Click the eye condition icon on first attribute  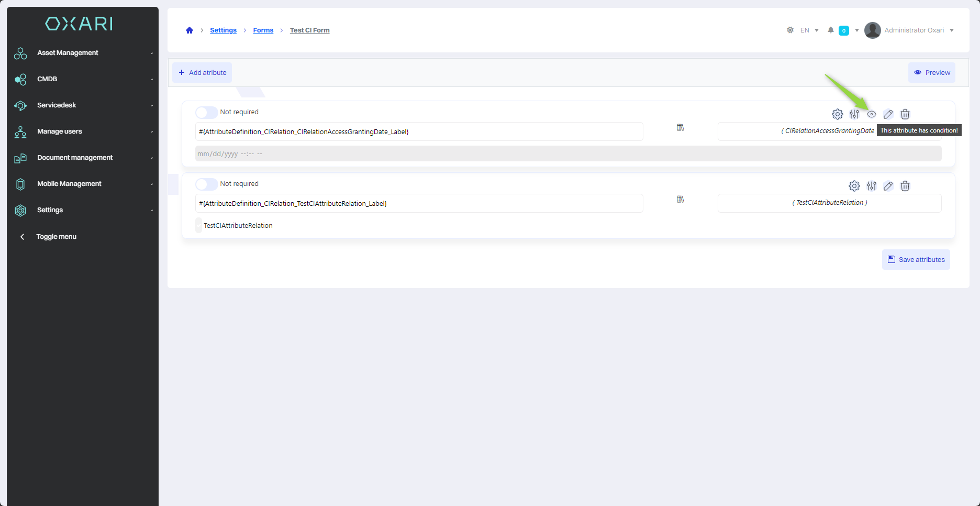[x=872, y=114]
